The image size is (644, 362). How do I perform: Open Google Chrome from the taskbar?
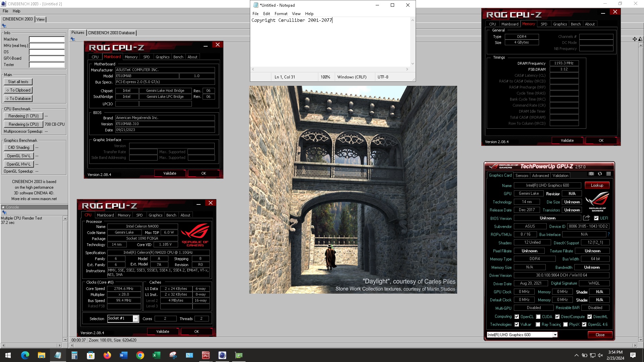[x=140, y=355]
